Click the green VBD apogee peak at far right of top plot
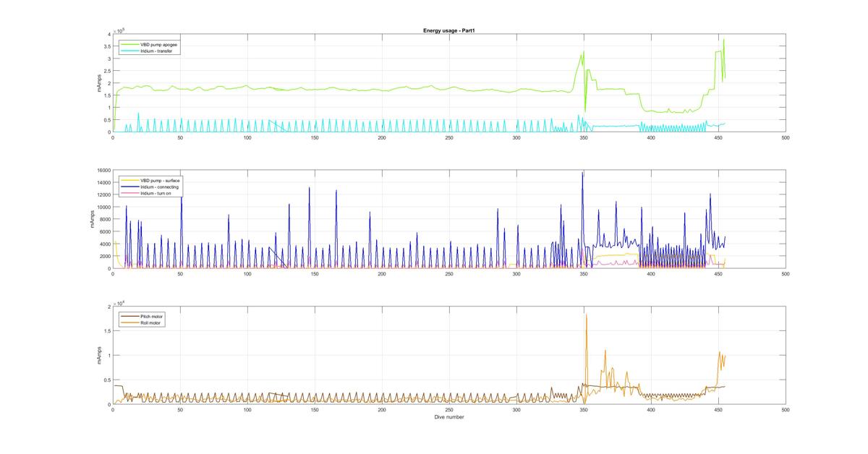 tap(723, 40)
